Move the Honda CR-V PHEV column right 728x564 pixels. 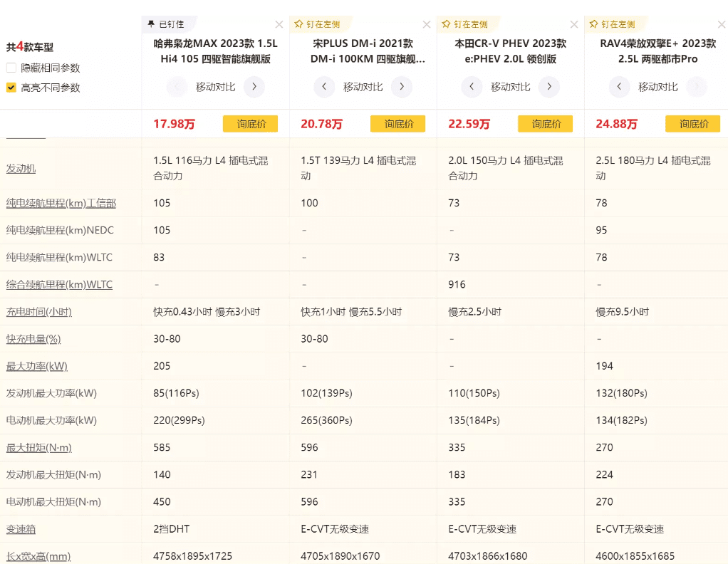point(548,87)
